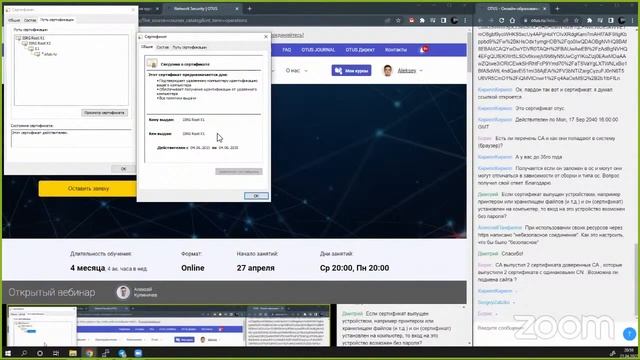Open a new tab in the left browser
Image resolution: width=640 pixels, height=360 pixels.
[249, 9]
